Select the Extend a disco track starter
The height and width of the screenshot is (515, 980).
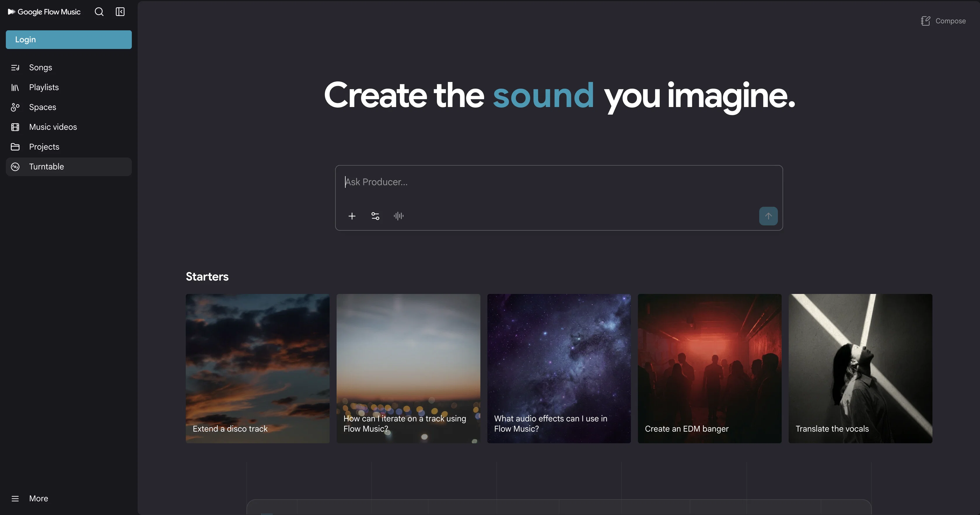(x=258, y=369)
